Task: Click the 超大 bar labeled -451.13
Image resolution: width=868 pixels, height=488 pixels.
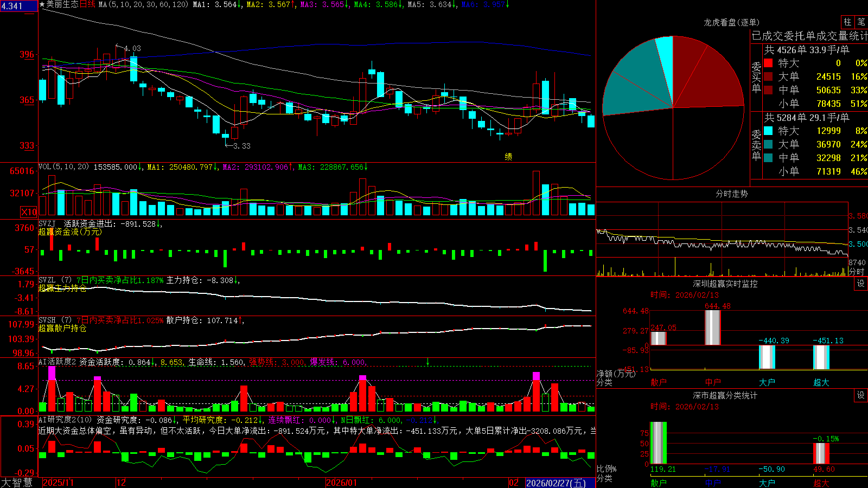Action: (821, 357)
